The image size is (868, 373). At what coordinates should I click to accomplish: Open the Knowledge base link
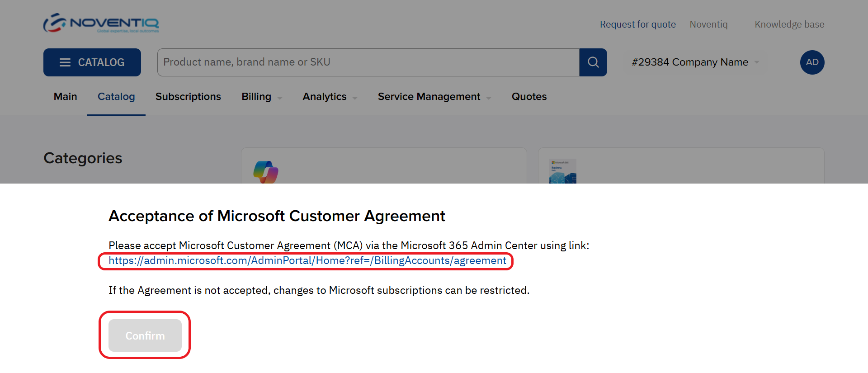pyautogui.click(x=789, y=24)
